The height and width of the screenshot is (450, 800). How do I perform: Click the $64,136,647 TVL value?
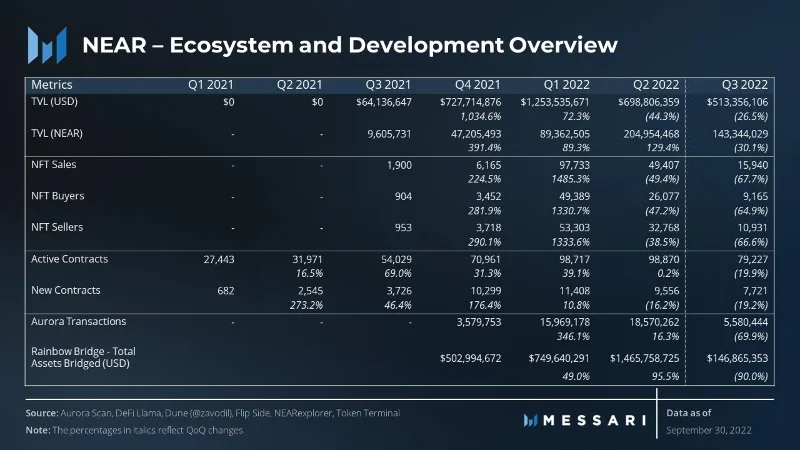tap(384, 102)
